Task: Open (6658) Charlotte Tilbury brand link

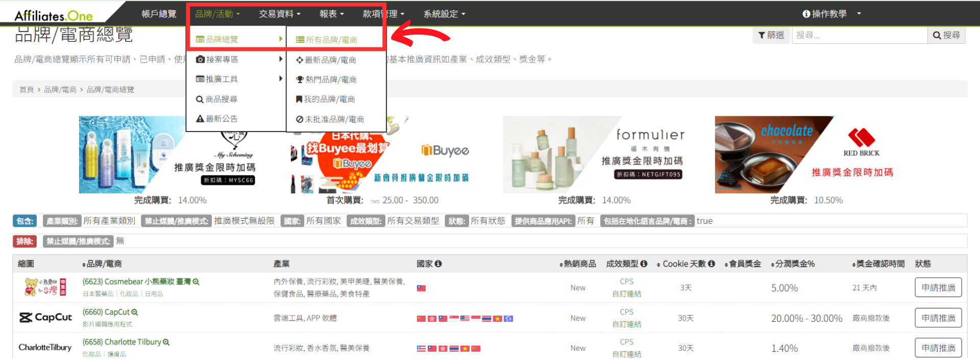Action: pos(122,342)
